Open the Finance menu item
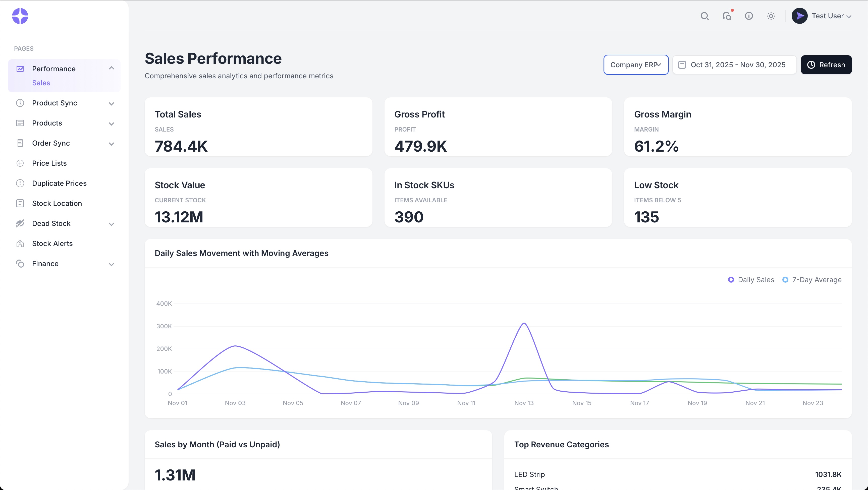 click(x=45, y=264)
